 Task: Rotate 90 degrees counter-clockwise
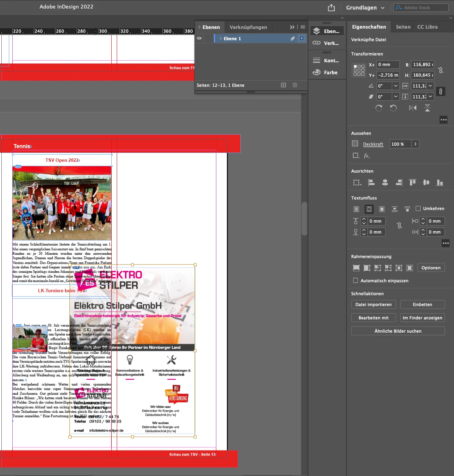point(393,108)
